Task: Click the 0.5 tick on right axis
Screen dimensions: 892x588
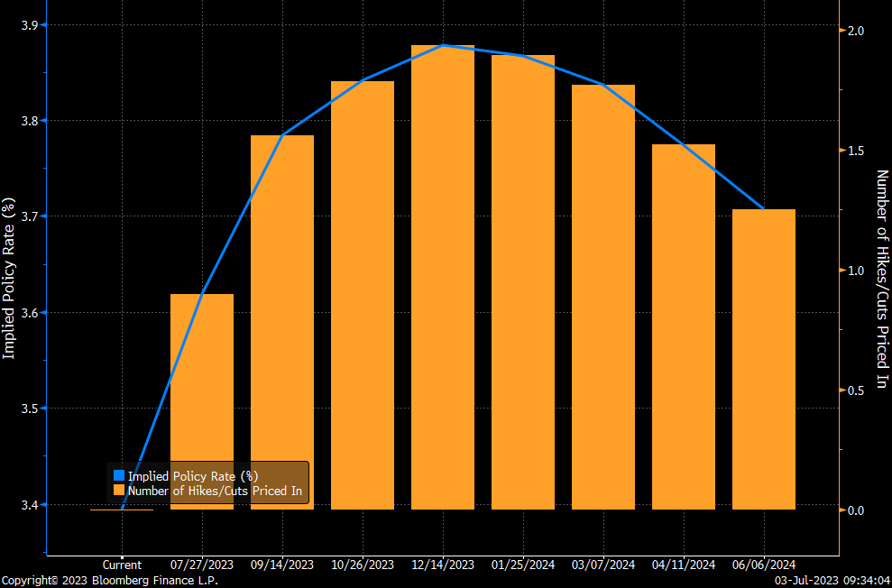Action: (x=855, y=390)
